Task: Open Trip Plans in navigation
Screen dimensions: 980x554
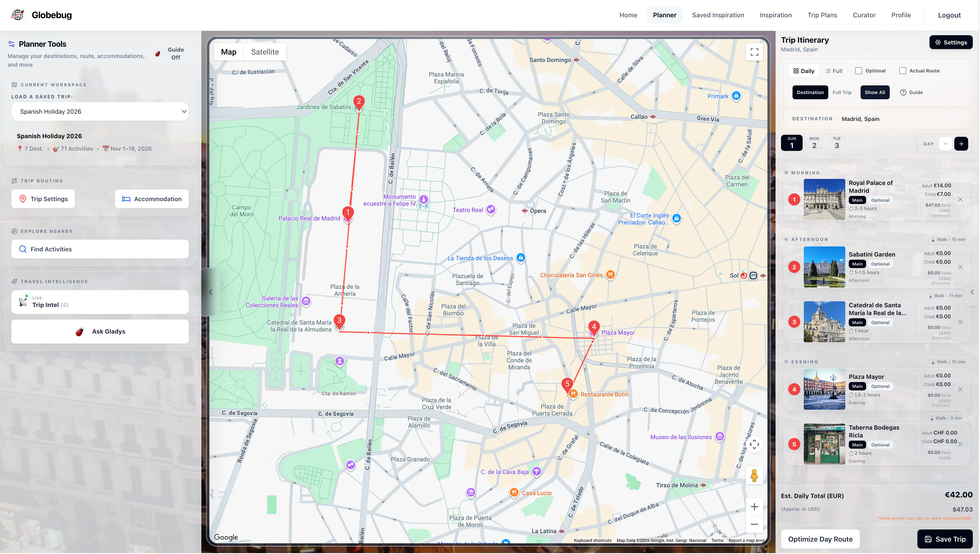Action: (822, 15)
